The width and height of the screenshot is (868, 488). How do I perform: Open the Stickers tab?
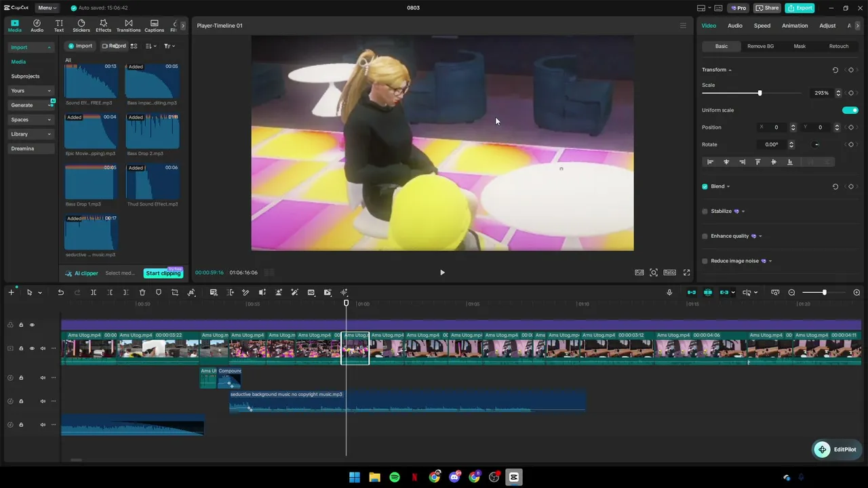click(x=81, y=26)
